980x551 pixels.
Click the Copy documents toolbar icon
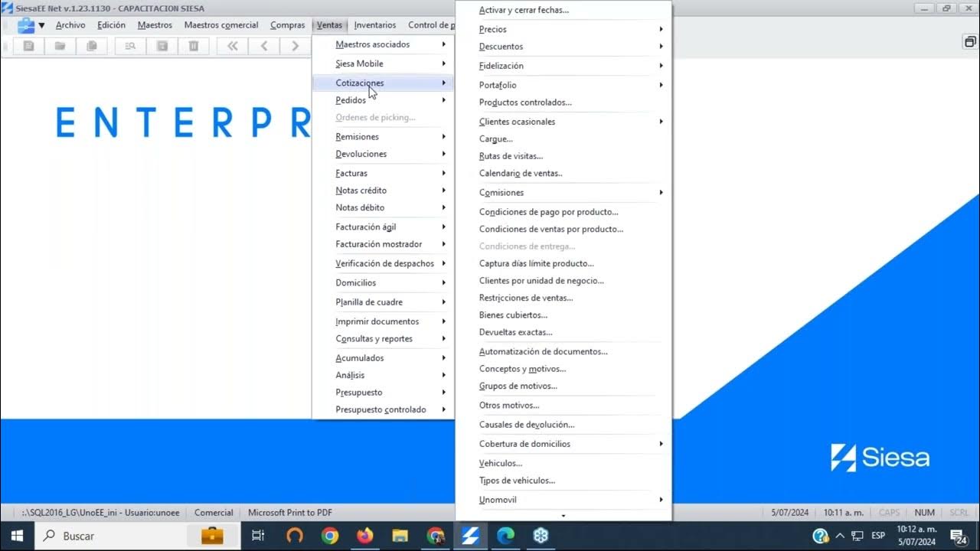(x=92, y=46)
